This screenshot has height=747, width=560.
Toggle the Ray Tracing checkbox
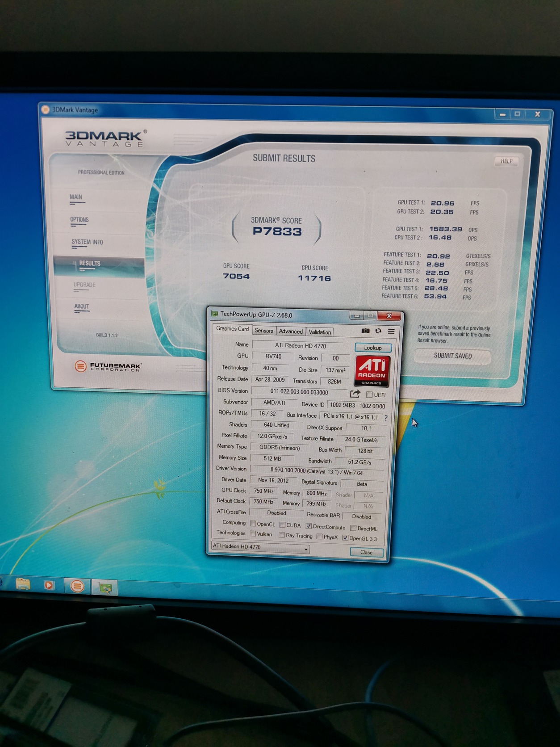282,535
